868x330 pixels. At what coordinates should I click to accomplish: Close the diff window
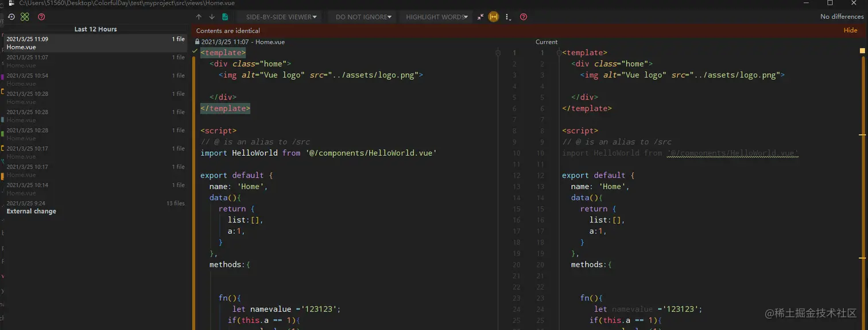pyautogui.click(x=854, y=3)
